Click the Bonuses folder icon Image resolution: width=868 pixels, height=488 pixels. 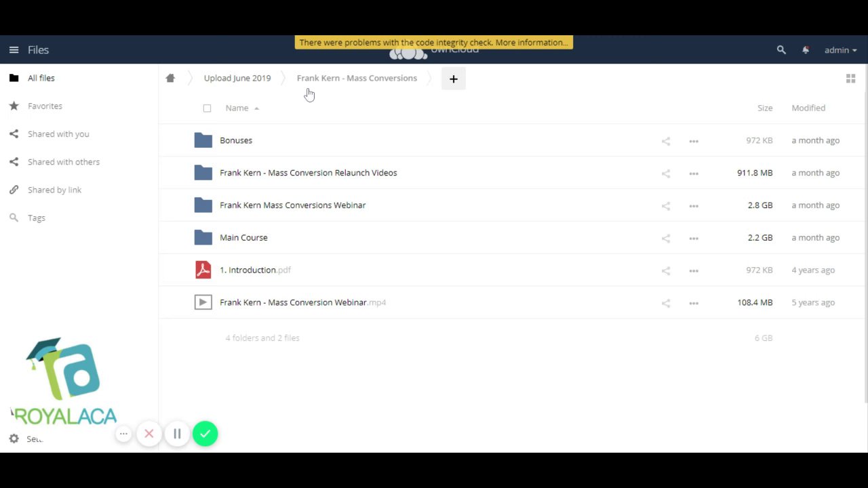pyautogui.click(x=203, y=140)
